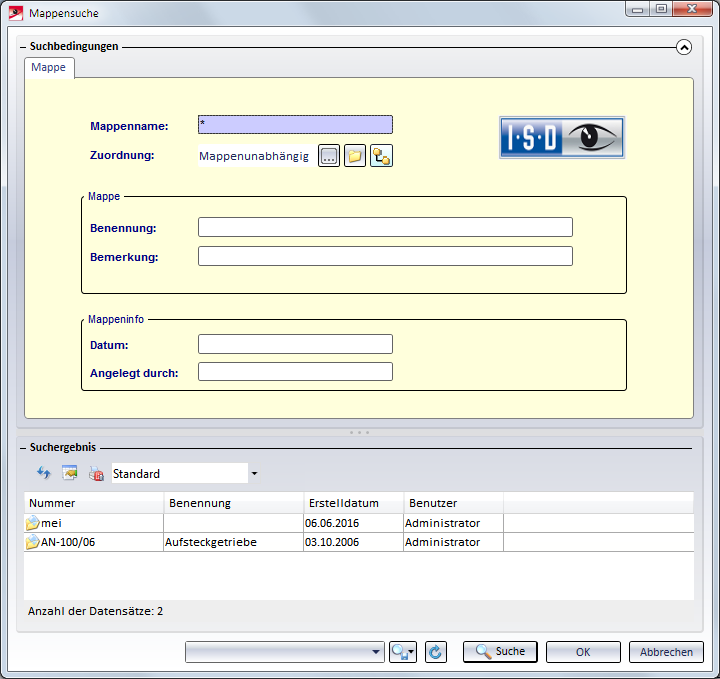Click the printer icon in Suchergebnis toolbar
The width and height of the screenshot is (720, 679).
tap(96, 474)
